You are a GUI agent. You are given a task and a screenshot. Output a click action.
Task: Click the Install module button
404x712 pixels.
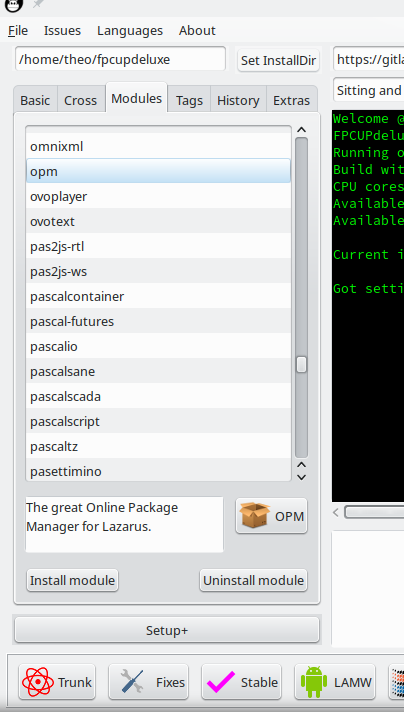(72, 580)
